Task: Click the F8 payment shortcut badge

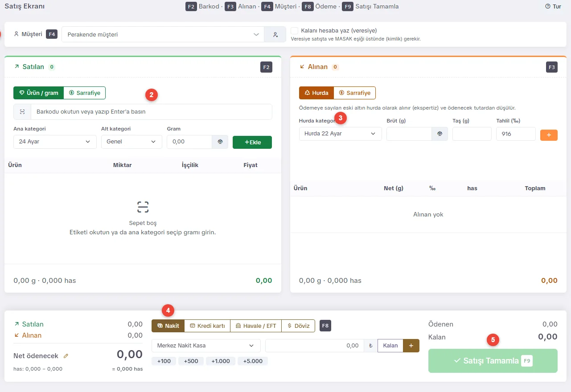Action: [325, 326]
